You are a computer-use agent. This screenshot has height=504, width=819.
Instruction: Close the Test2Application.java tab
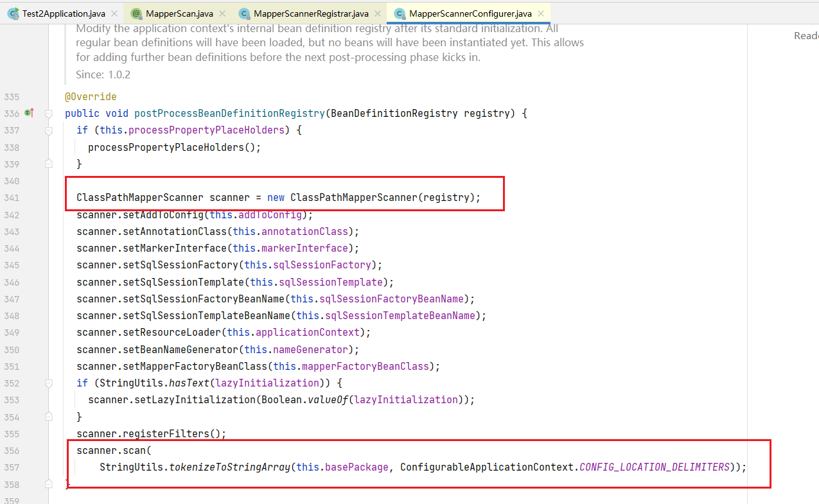tap(113, 13)
